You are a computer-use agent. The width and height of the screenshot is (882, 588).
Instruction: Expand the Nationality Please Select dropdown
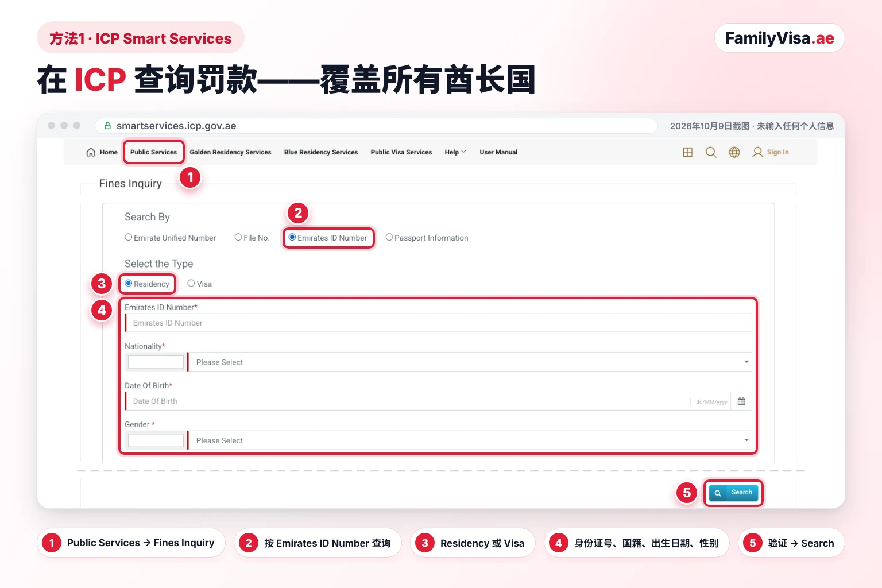[470, 362]
